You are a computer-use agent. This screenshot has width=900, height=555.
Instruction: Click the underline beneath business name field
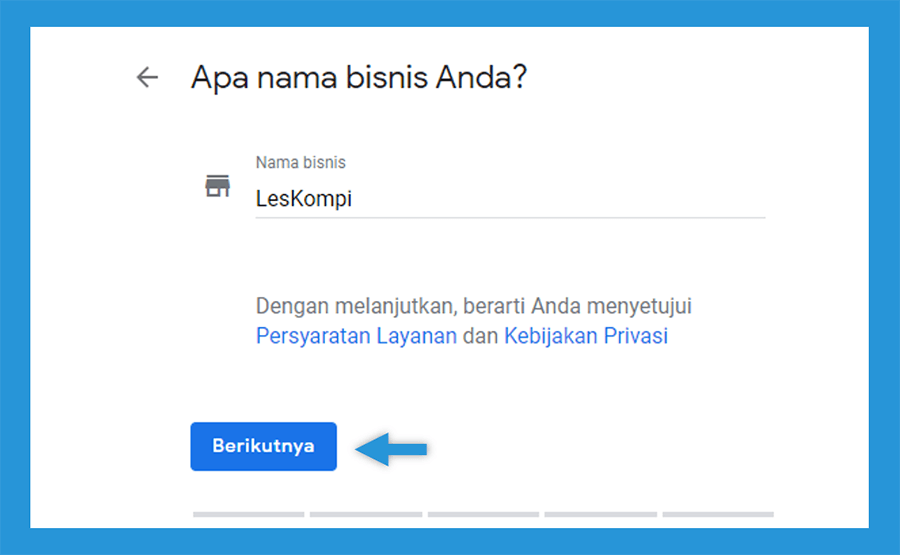tap(510, 218)
